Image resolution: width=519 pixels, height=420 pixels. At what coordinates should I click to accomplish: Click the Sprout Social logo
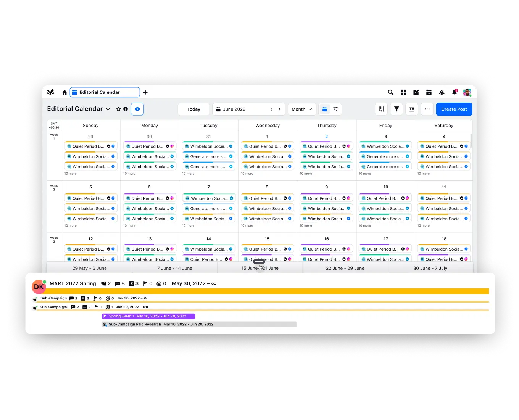50,92
